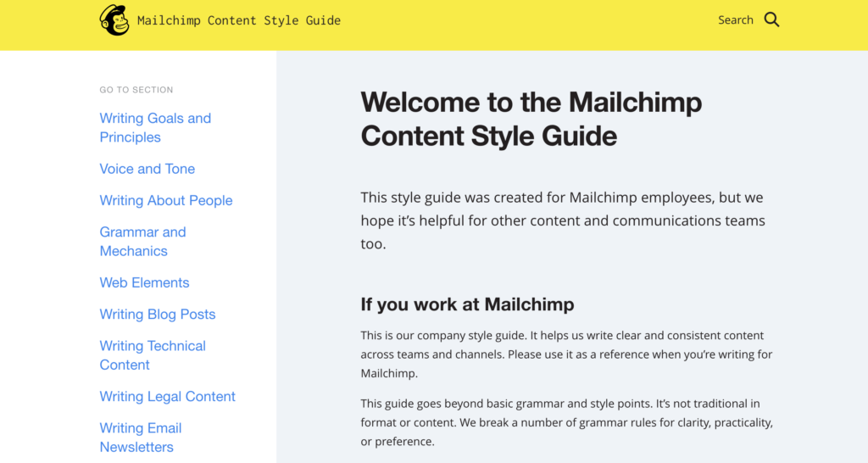Click the Welcome to the Mailchimp heading

(531, 119)
